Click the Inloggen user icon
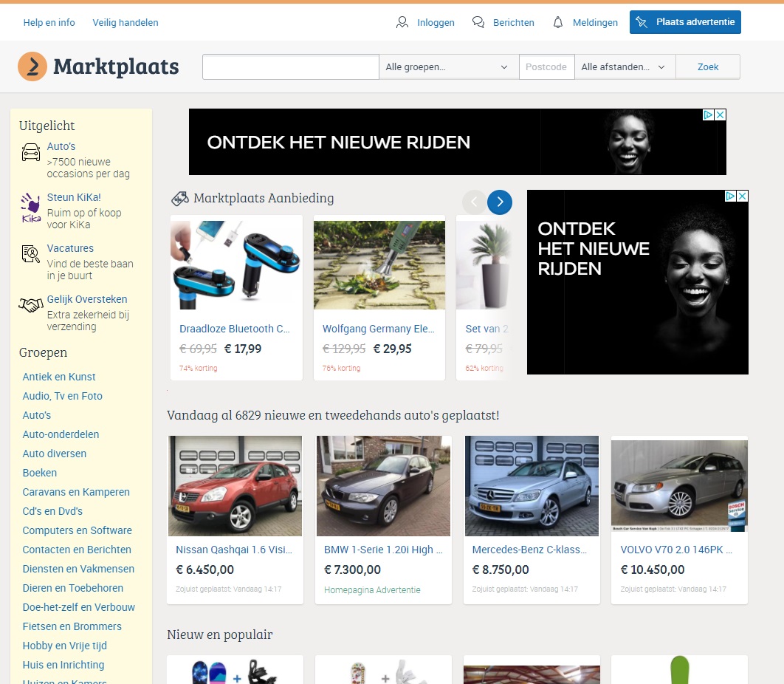Screen dimensions: 784x684 (402, 22)
